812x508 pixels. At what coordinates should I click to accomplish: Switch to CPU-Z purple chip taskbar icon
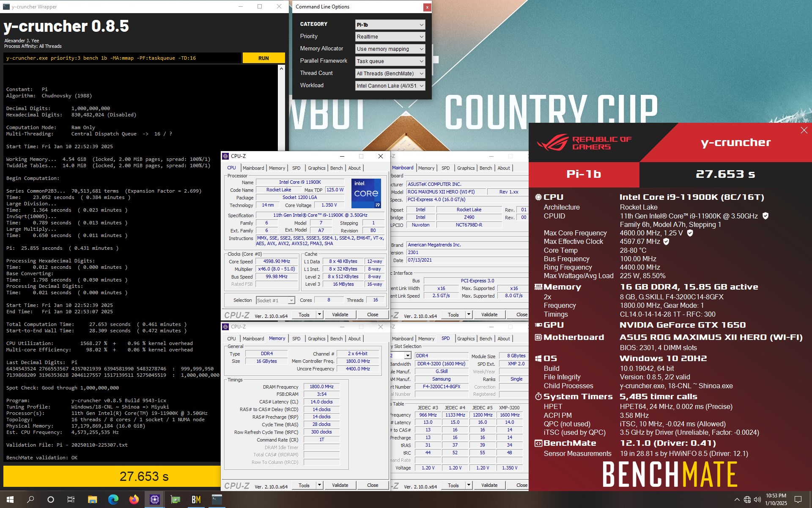(155, 500)
